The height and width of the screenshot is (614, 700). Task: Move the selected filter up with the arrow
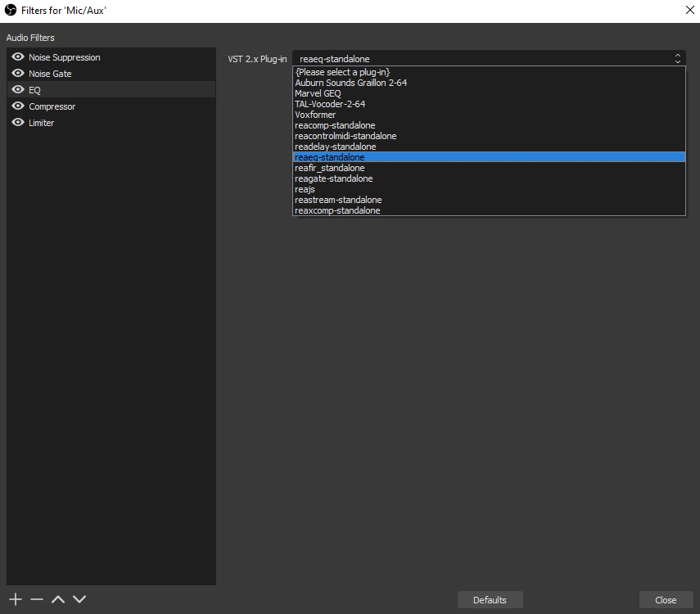tap(57, 599)
